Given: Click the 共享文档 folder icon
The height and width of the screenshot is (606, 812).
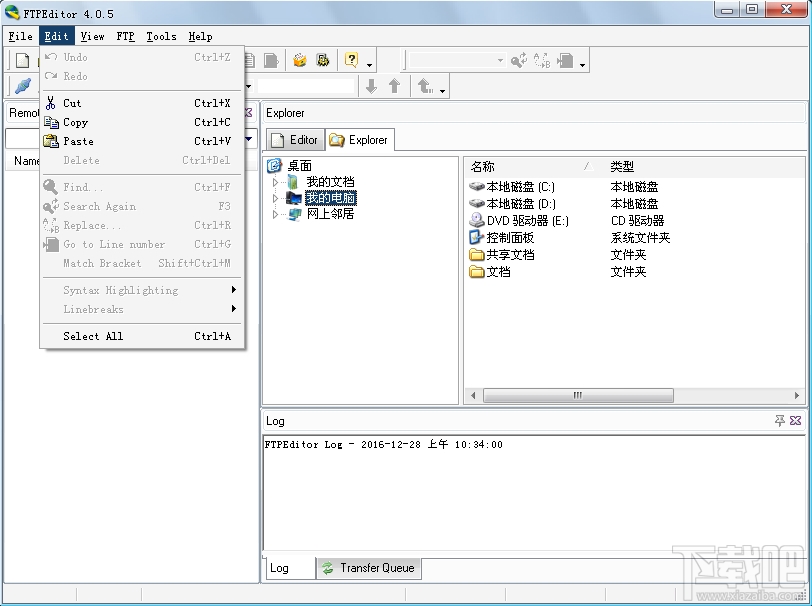Looking at the screenshot, I should 476,254.
